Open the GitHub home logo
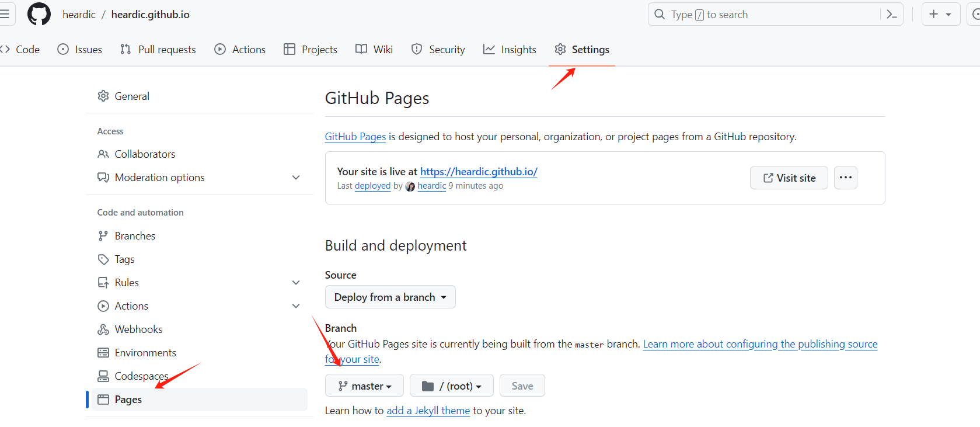This screenshot has width=980, height=427. [x=39, y=14]
